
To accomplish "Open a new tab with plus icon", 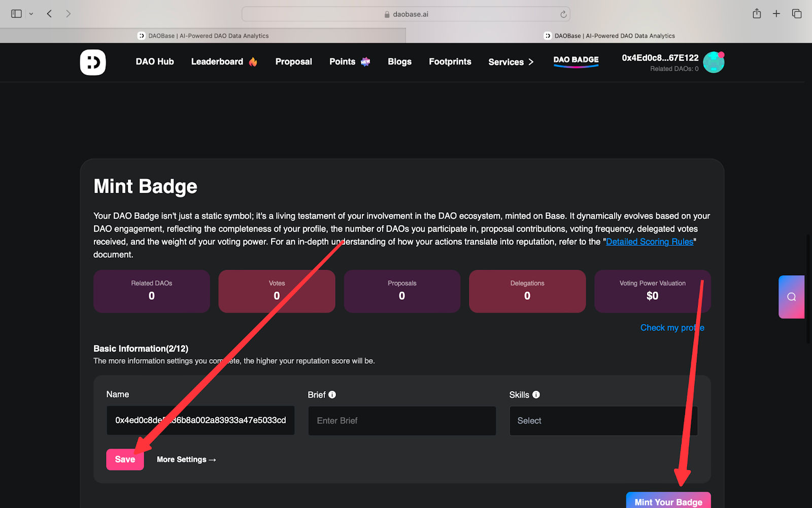I will coord(776,14).
